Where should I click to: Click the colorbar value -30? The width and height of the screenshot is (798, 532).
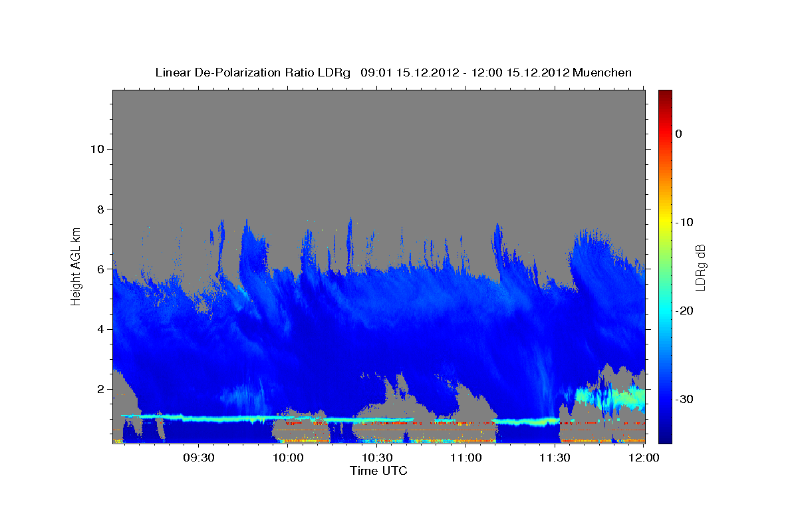tap(685, 399)
